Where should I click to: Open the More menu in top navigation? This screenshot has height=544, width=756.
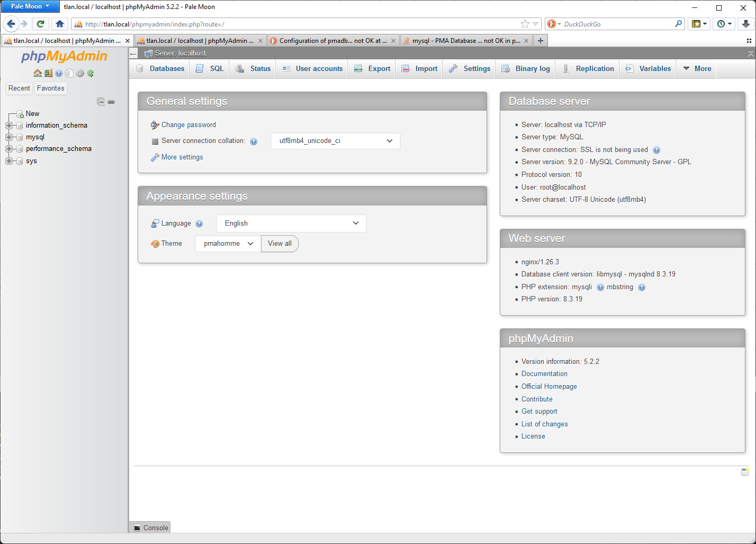697,69
